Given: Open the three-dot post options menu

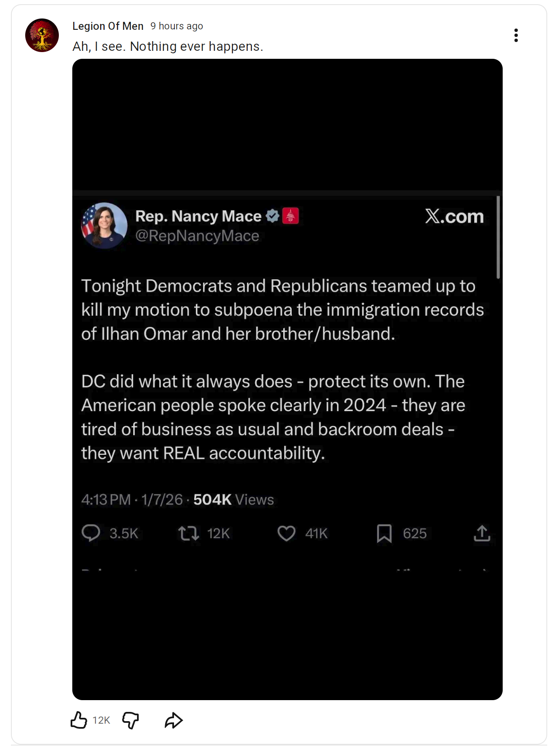Looking at the screenshot, I should 516,35.
